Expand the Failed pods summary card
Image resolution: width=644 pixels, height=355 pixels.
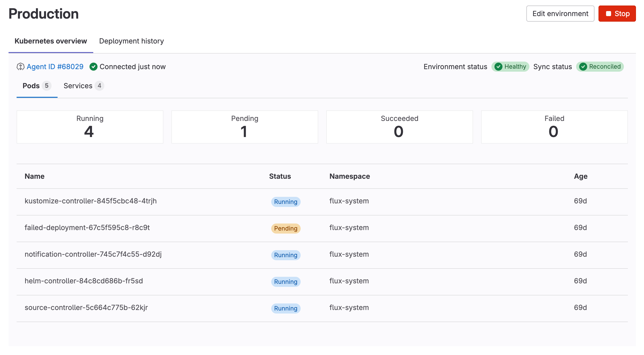click(x=554, y=126)
